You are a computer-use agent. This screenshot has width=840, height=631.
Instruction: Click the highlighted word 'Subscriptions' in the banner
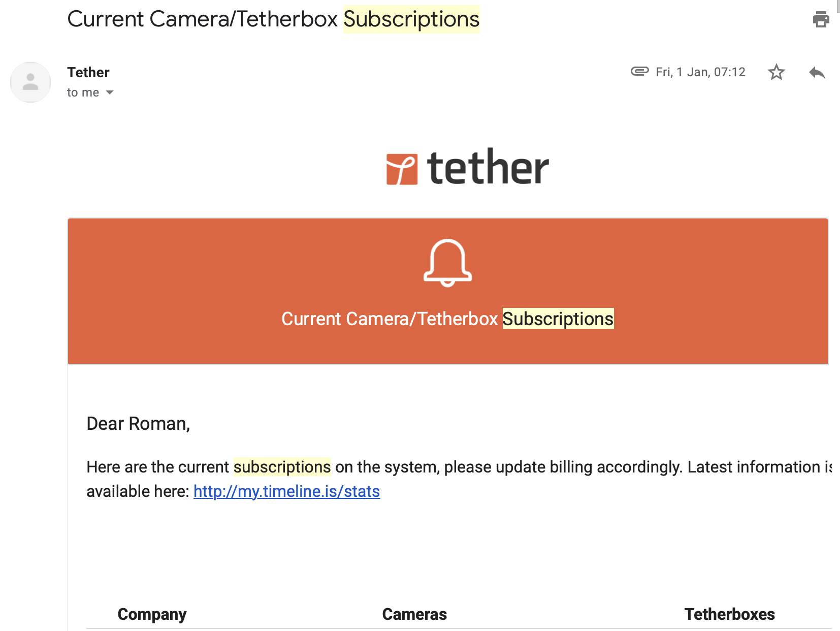point(557,319)
